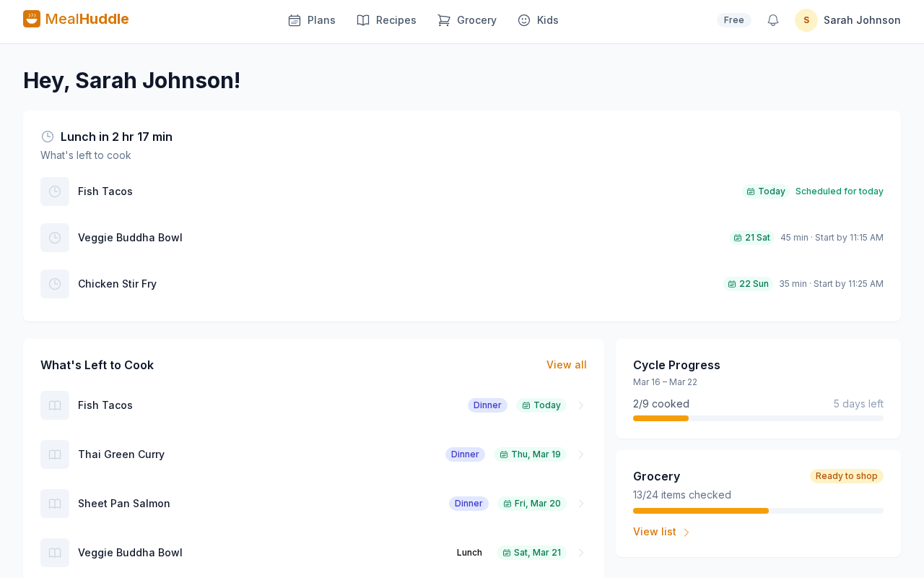This screenshot has width=924, height=578.
Task: Click the calendar icon in the Today badge
Action: [x=750, y=191]
